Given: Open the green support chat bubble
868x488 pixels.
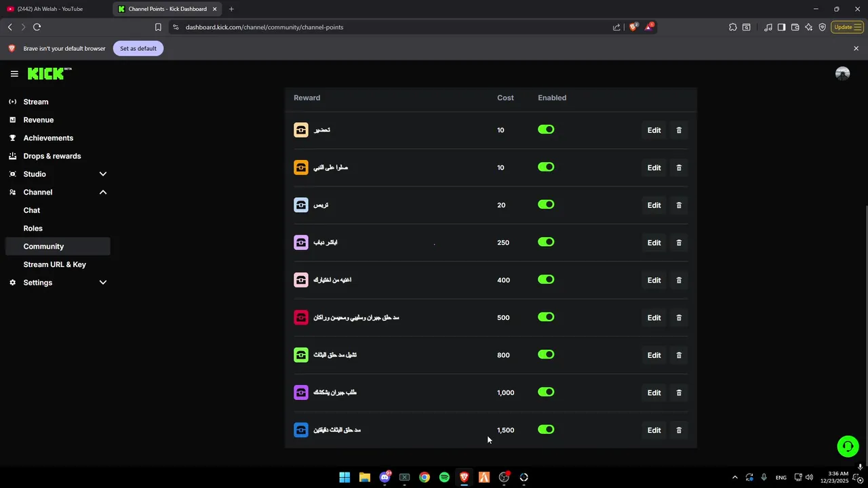Looking at the screenshot, I should click(847, 446).
